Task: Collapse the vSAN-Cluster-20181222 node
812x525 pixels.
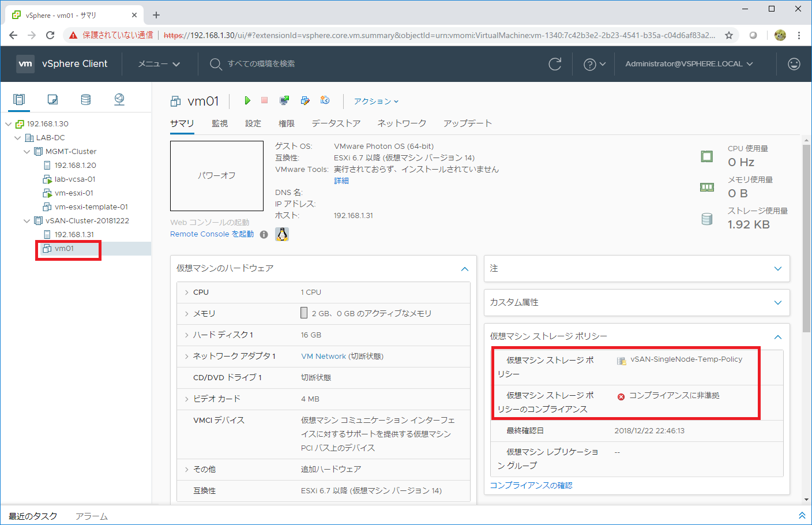Action: tap(27, 221)
